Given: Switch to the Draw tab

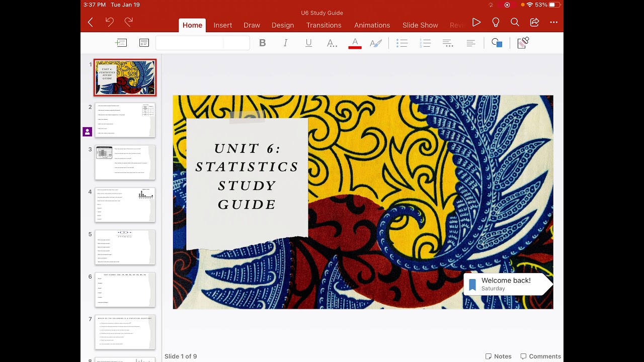Looking at the screenshot, I should (252, 25).
